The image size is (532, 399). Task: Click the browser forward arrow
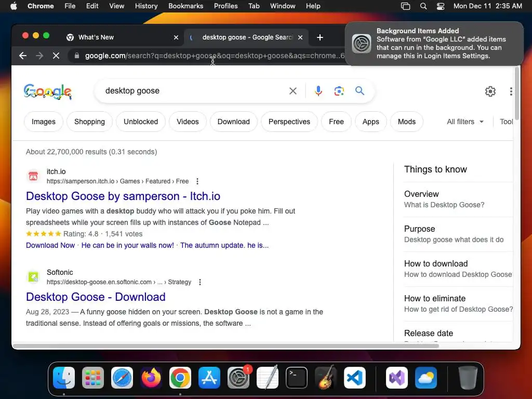[x=39, y=56]
